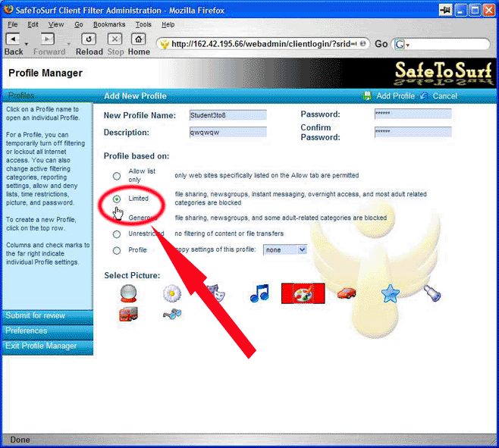Select the snow globe profile picture

[x=127, y=293]
